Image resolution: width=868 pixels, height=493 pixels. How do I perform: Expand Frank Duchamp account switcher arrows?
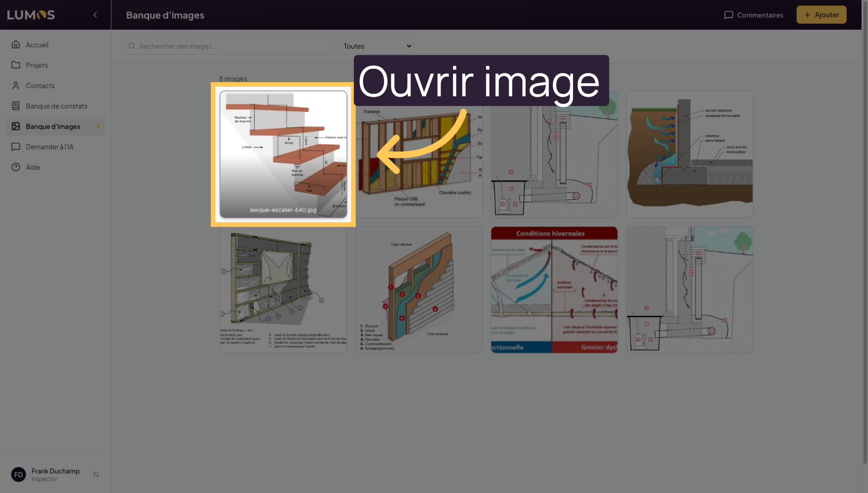click(96, 475)
